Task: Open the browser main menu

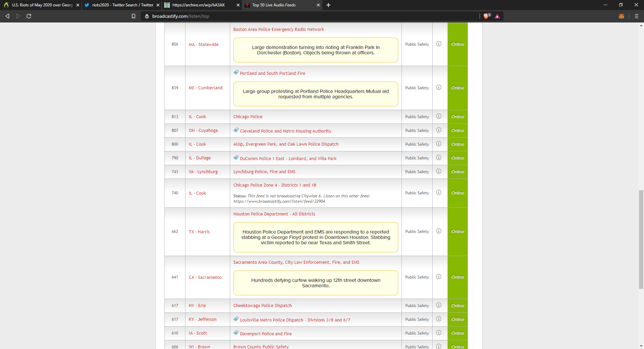Action: point(636,16)
